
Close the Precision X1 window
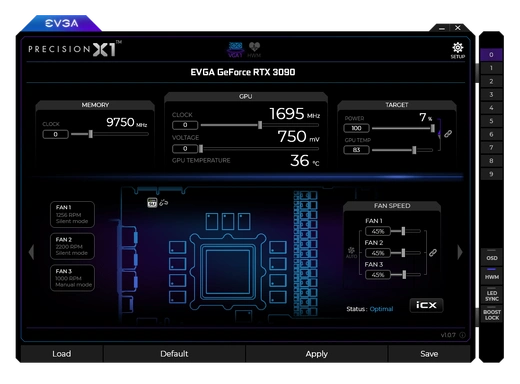coord(458,28)
